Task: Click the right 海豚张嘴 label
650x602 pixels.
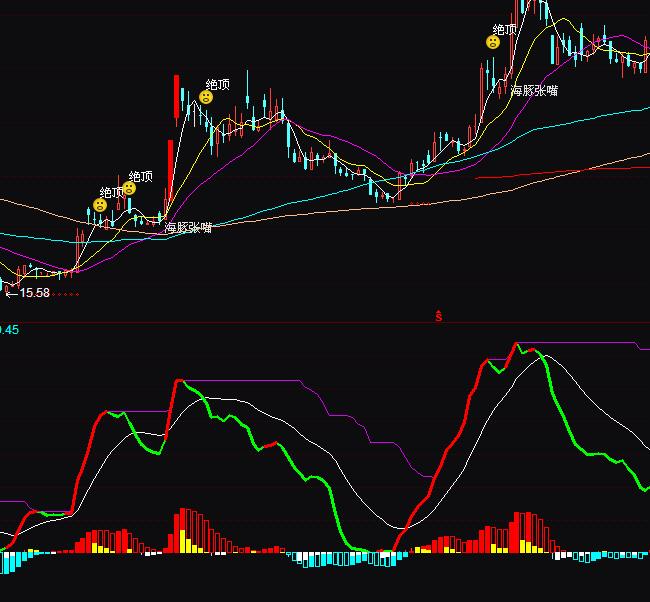Action: coord(534,90)
